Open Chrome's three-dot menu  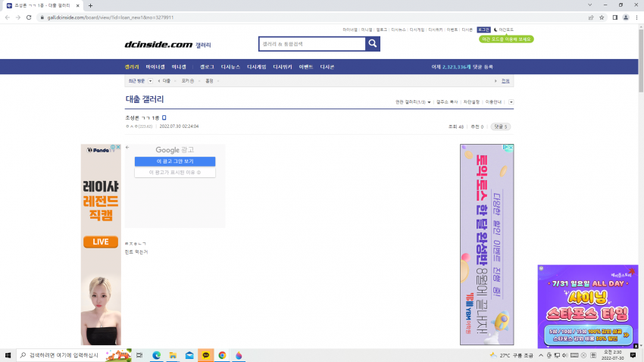636,17
